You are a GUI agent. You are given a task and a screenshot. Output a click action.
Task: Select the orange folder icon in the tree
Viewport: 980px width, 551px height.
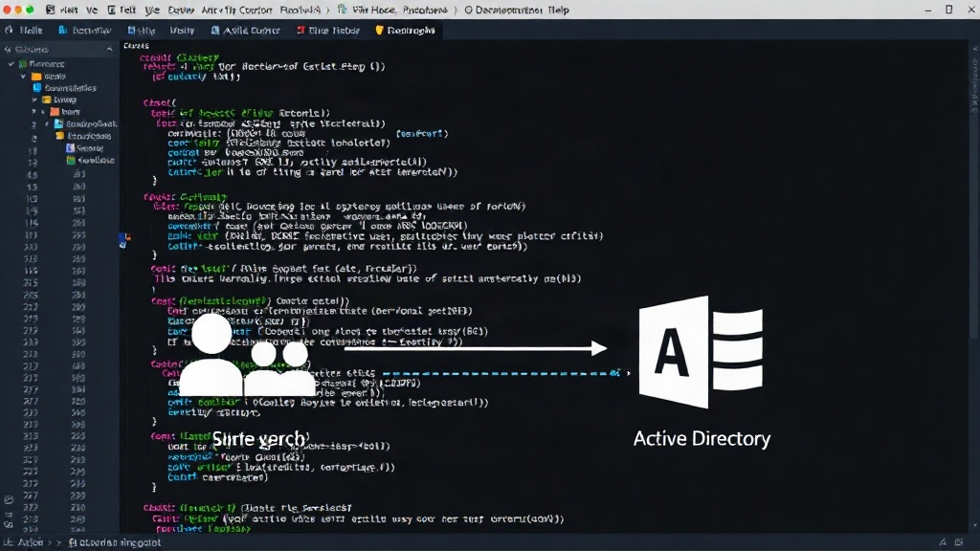point(55,112)
